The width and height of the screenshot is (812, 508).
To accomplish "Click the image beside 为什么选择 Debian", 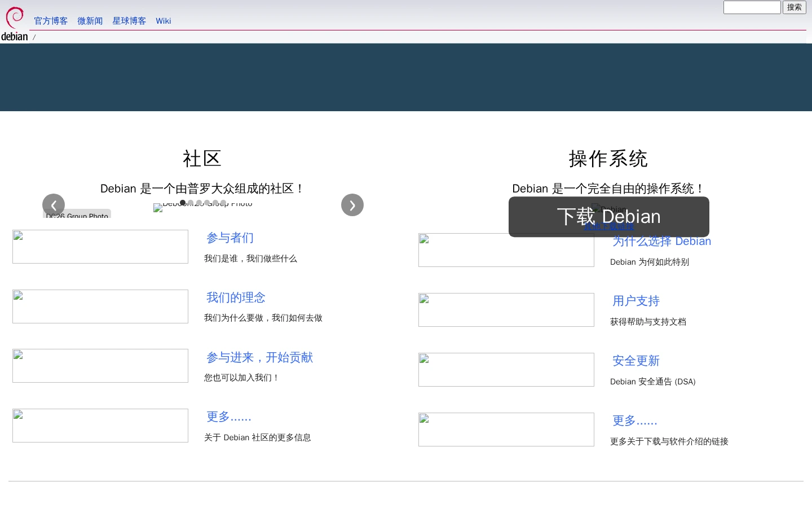I will (x=506, y=250).
